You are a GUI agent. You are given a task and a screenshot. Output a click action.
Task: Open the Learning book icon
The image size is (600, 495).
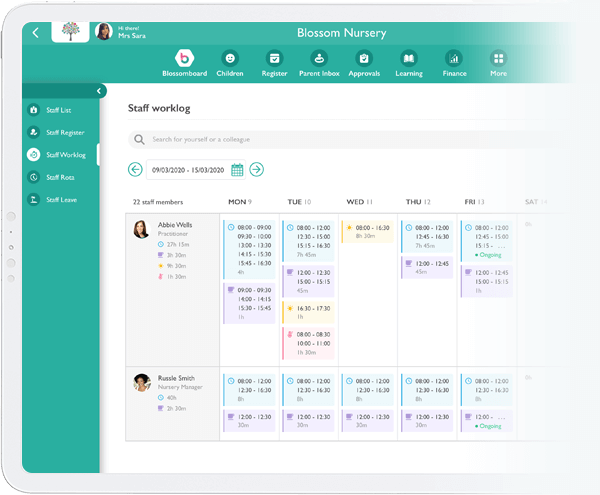408,58
